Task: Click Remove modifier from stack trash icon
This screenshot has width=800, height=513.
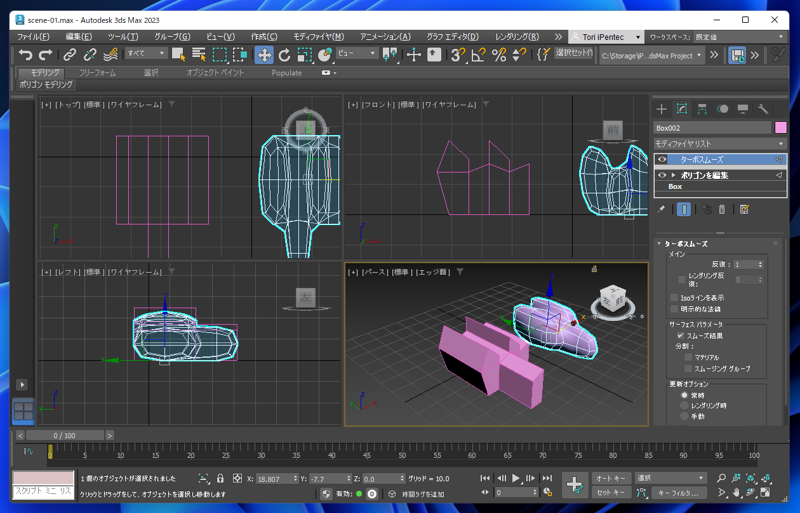Action: pyautogui.click(x=721, y=209)
